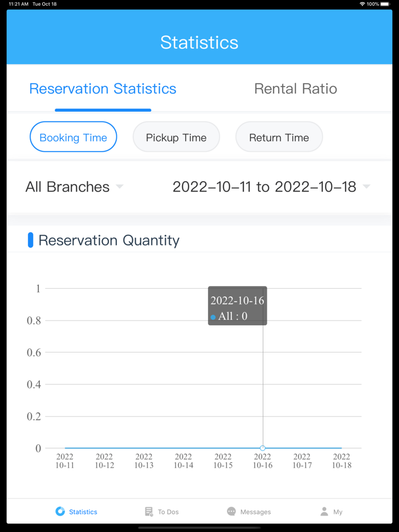Open the My profile section
399x532 pixels.
pos(331,511)
